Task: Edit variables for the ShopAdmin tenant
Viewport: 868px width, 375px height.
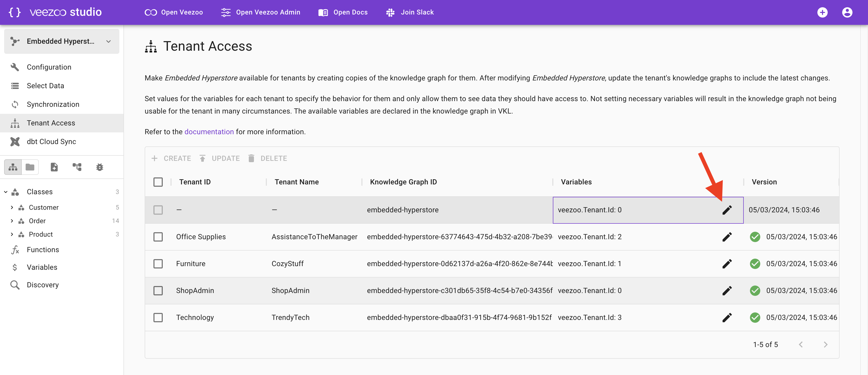Action: point(727,291)
